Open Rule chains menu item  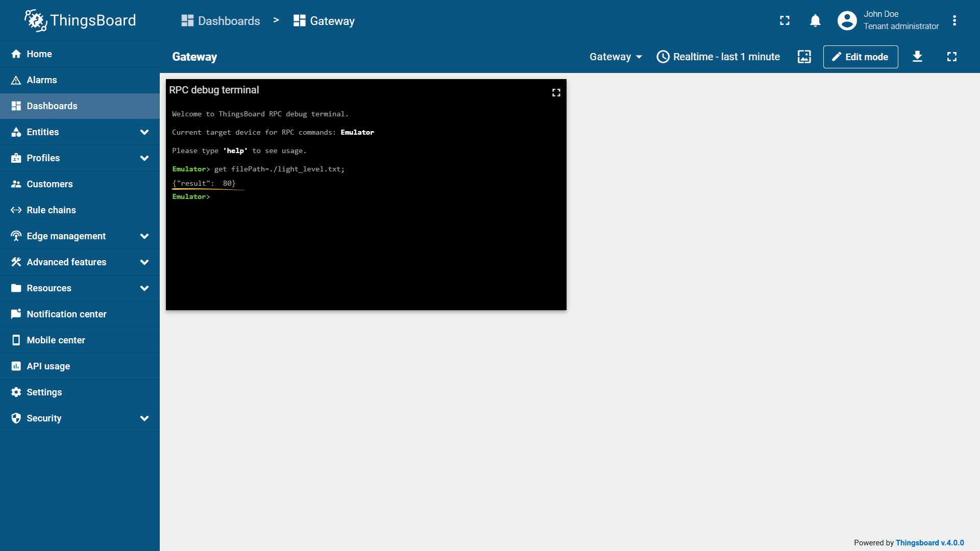tap(51, 210)
